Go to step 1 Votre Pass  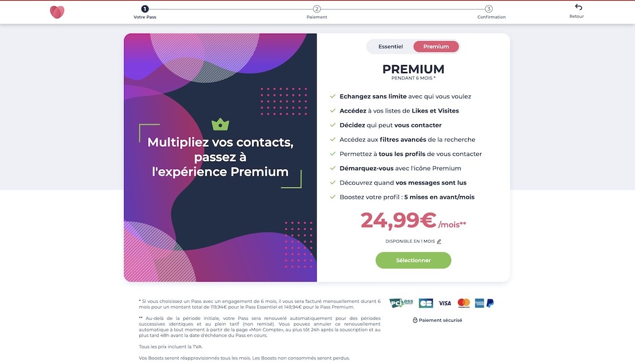tap(145, 9)
